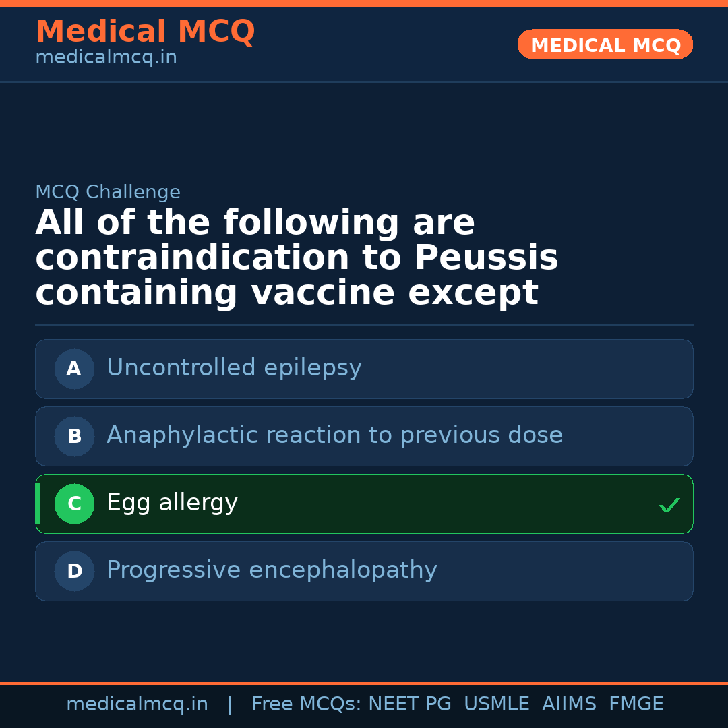Click the green checkmark on Egg allergy
728x728 pixels.
tap(669, 505)
